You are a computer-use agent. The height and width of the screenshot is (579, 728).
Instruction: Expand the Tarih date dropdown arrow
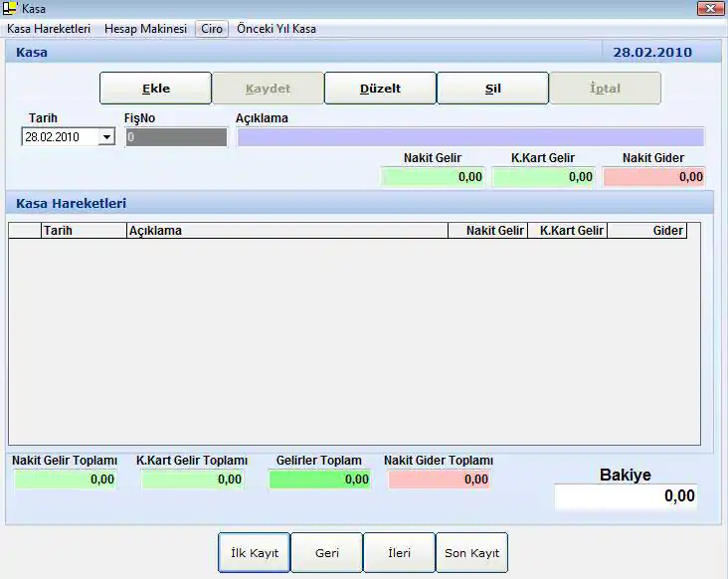(106, 137)
